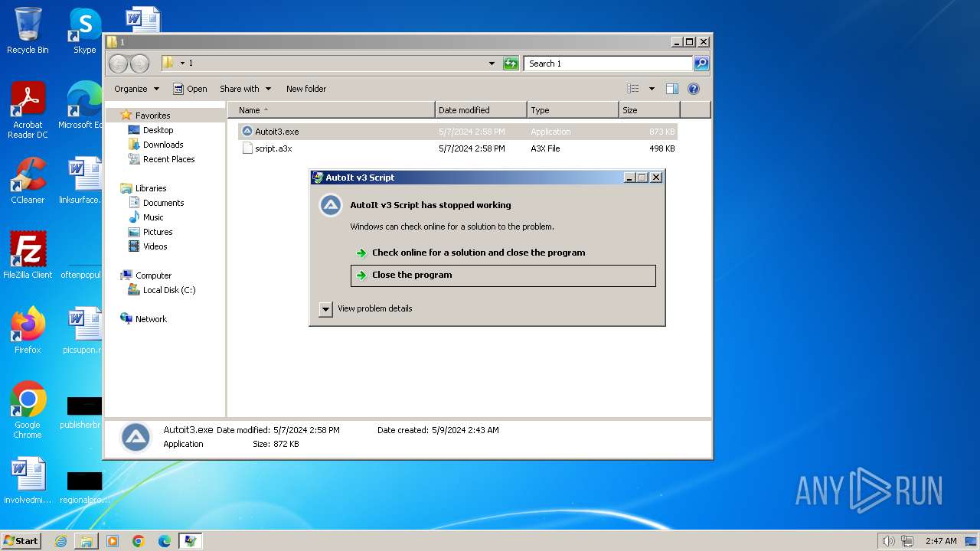This screenshot has height=551, width=980.
Task: Open Desktop under Favorites
Action: pyautogui.click(x=158, y=130)
